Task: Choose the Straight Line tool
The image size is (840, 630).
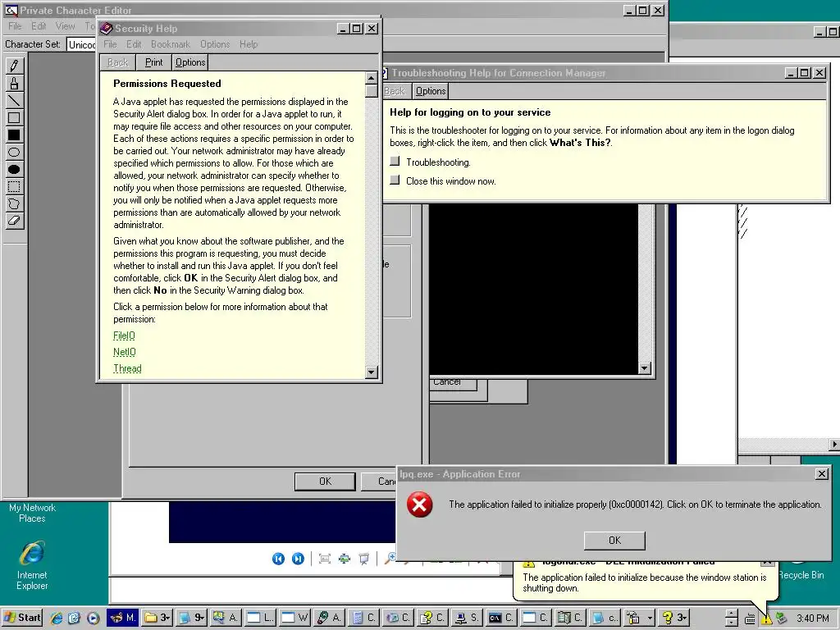Action: (x=14, y=100)
